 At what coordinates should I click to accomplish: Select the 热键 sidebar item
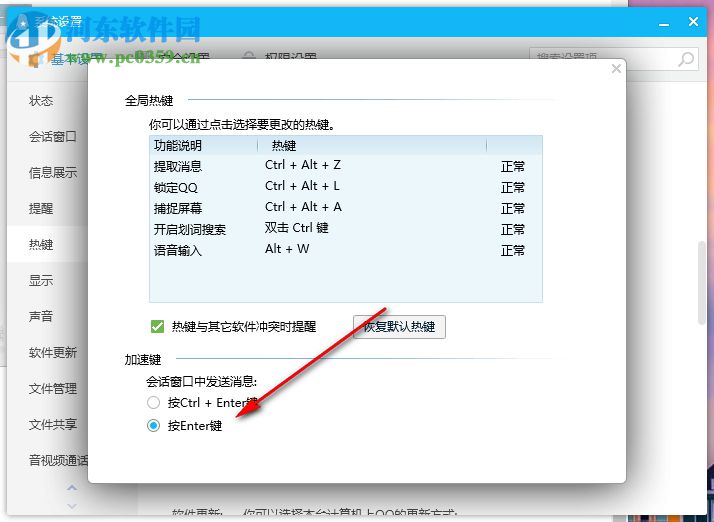click(41, 245)
